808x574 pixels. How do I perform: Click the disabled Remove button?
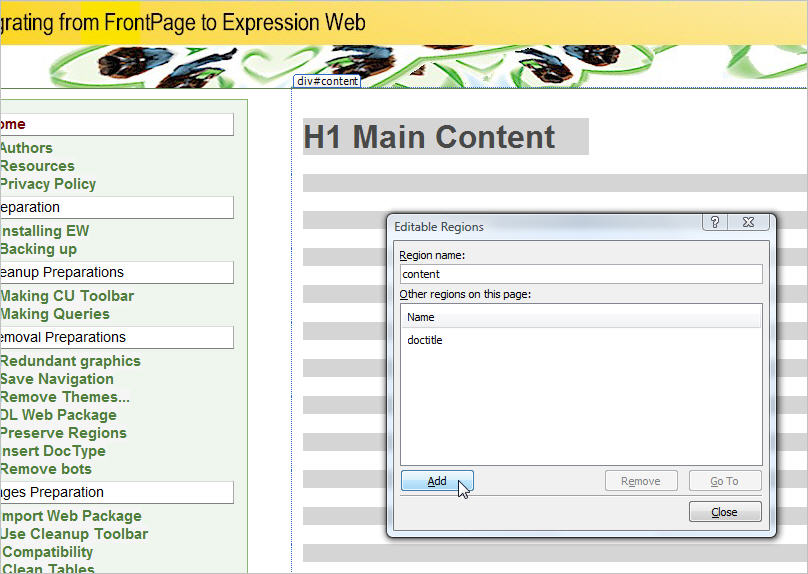(x=641, y=481)
